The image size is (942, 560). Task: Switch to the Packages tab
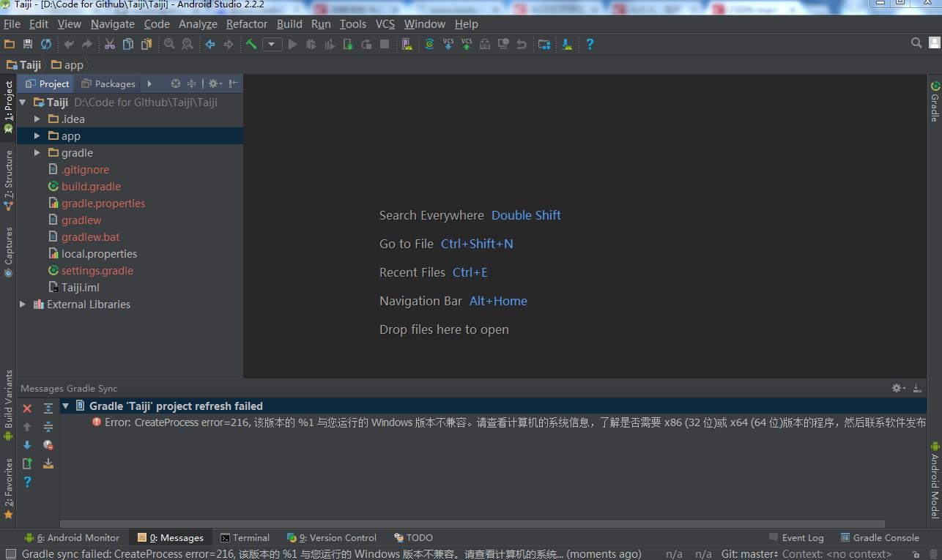coord(108,83)
